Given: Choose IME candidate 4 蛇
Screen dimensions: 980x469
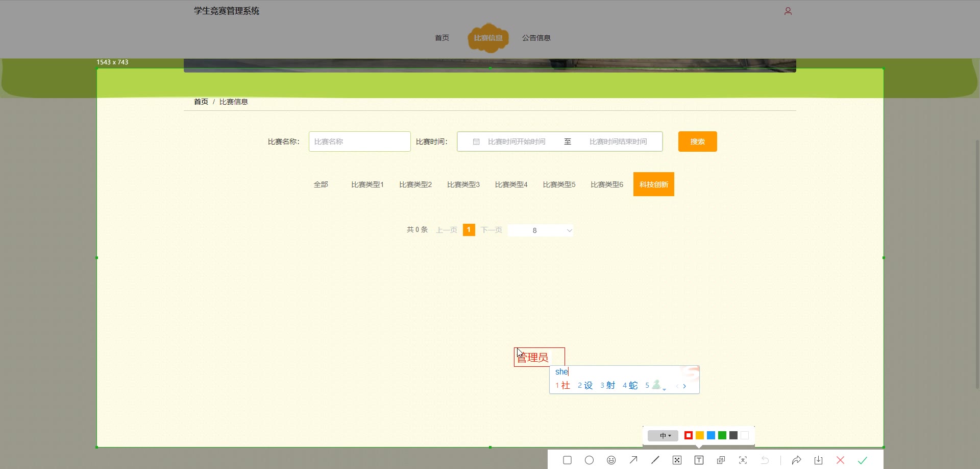Looking at the screenshot, I should [x=630, y=386].
